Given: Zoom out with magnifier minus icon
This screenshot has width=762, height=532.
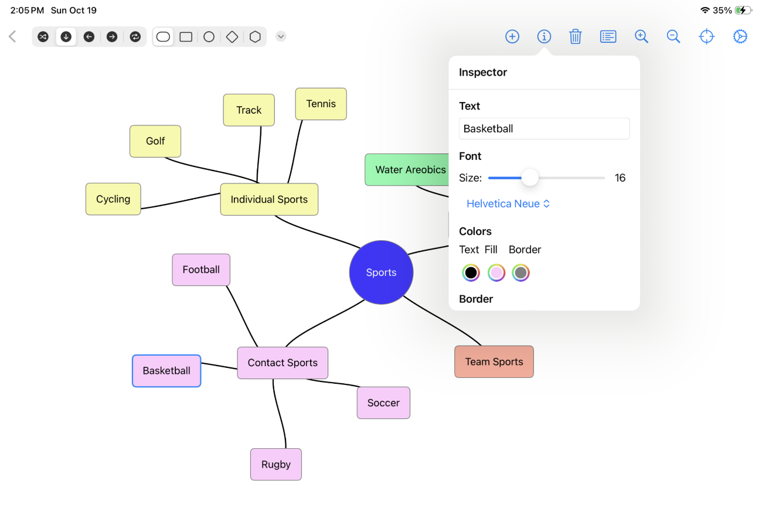Looking at the screenshot, I should tap(673, 36).
